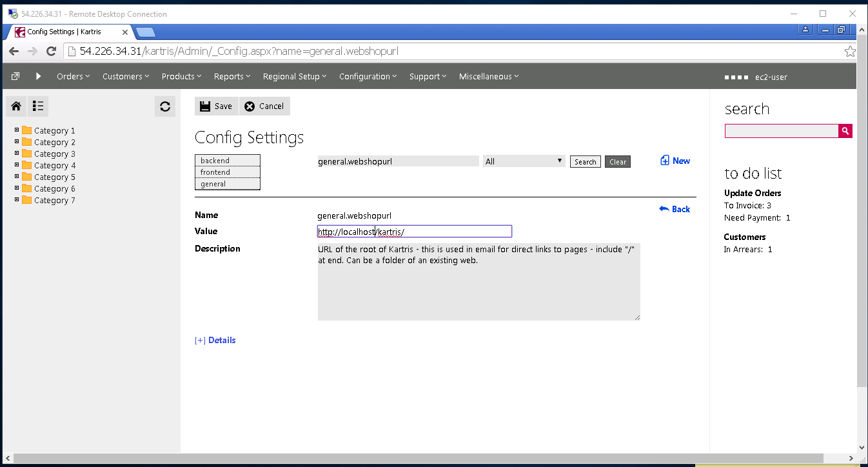Open the New config setting form

[675, 160]
